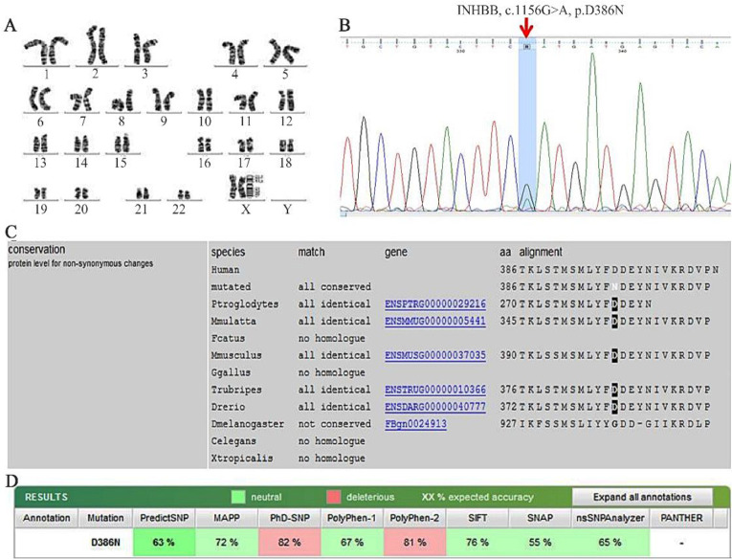Click the X chromosome pair in karyotype
This screenshot has width=732, height=560.
pyautogui.click(x=246, y=187)
